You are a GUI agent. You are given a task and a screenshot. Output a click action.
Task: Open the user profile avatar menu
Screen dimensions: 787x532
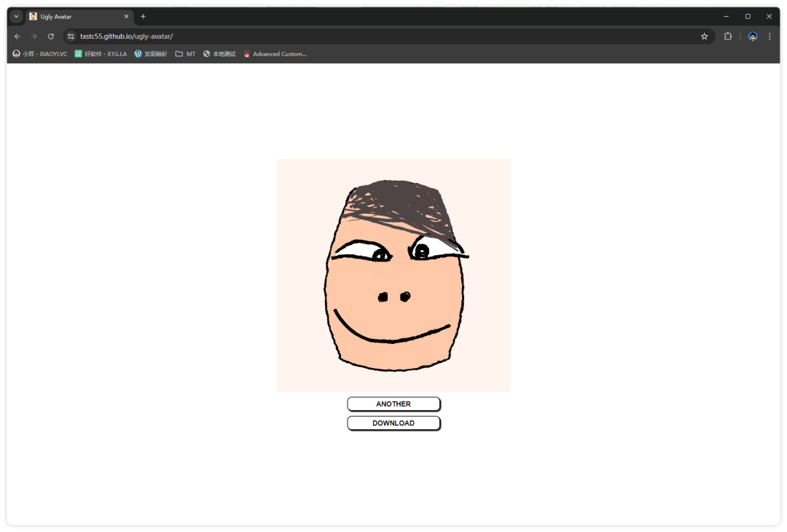click(x=752, y=36)
